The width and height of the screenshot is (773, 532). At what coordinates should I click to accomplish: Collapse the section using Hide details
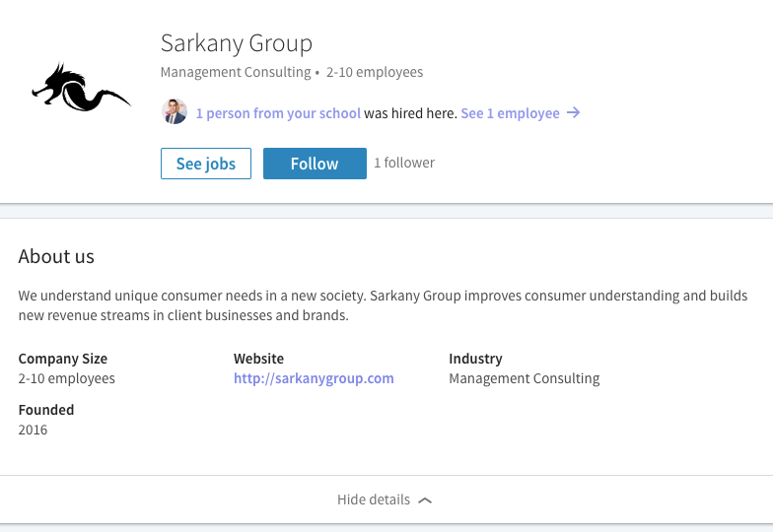[374, 499]
